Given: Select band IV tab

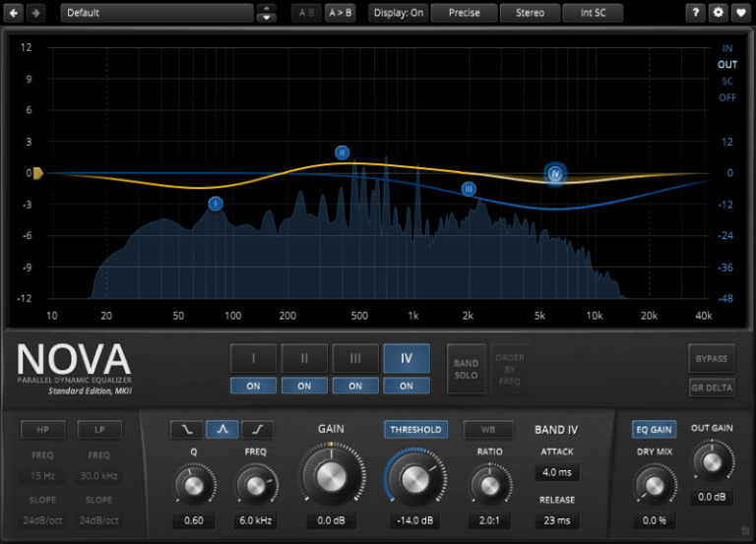Looking at the screenshot, I should tap(407, 358).
